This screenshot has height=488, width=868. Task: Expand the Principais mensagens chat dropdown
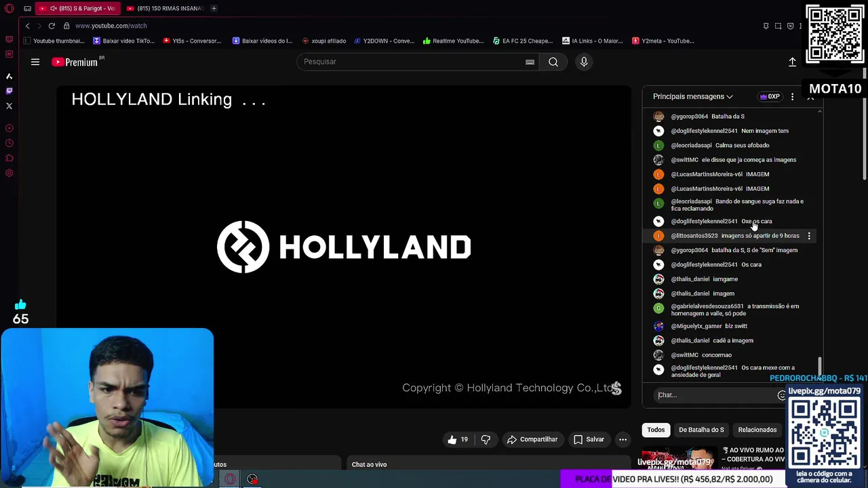pos(692,96)
